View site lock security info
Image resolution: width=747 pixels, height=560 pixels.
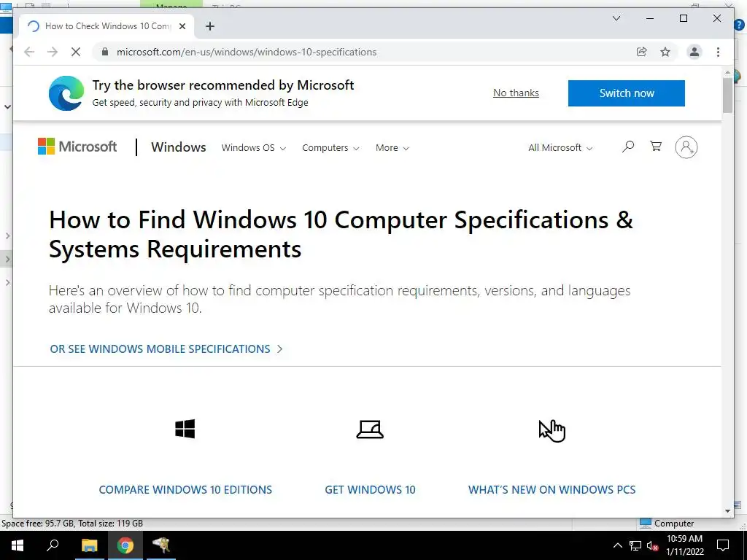(105, 52)
